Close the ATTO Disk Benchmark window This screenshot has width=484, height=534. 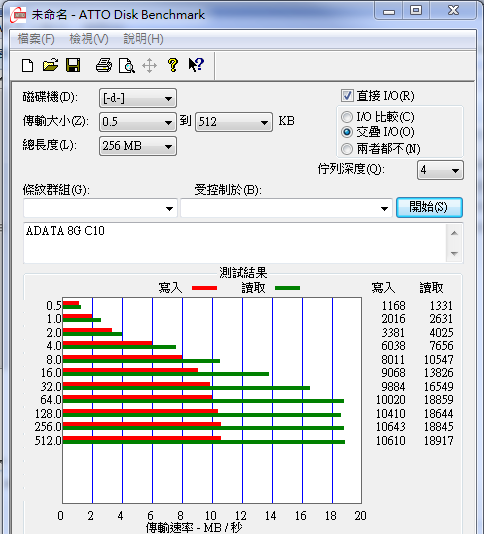453,11
